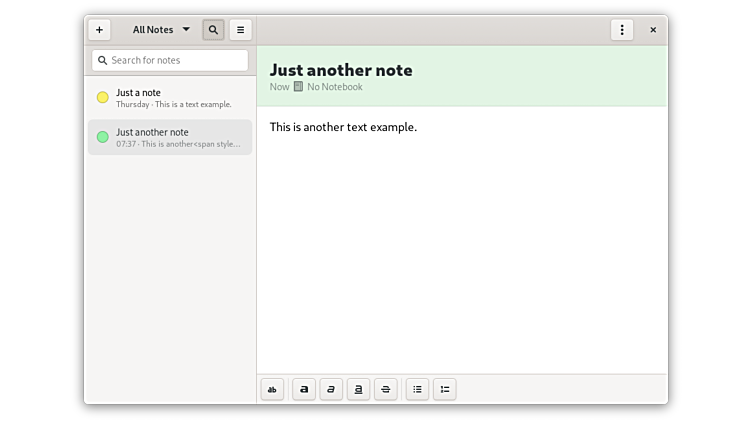Expand the All Notes dropdown
The width and height of the screenshot is (752, 423).
(x=161, y=30)
